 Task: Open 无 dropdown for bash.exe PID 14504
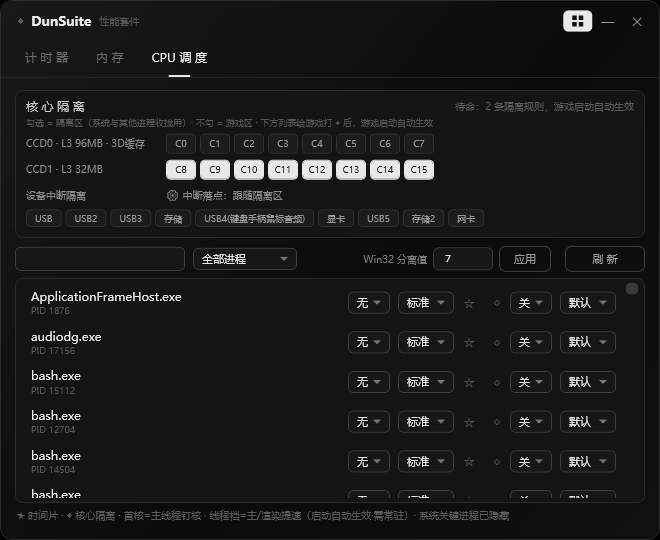click(369, 462)
